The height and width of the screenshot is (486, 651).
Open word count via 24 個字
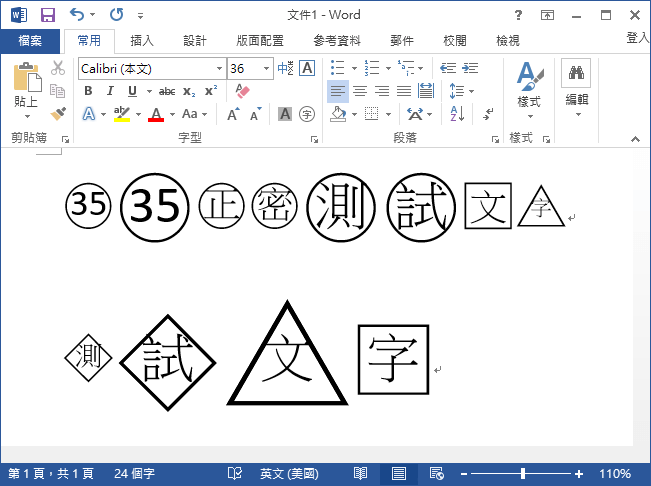click(x=135, y=474)
